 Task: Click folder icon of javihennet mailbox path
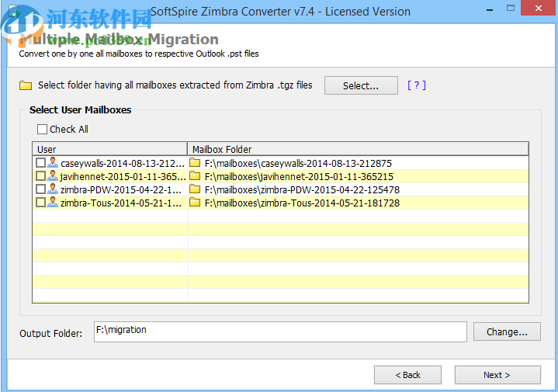pyautogui.click(x=195, y=176)
